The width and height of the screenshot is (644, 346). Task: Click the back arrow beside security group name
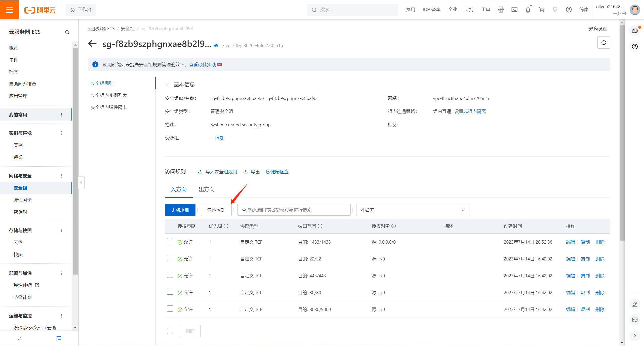tap(92, 44)
